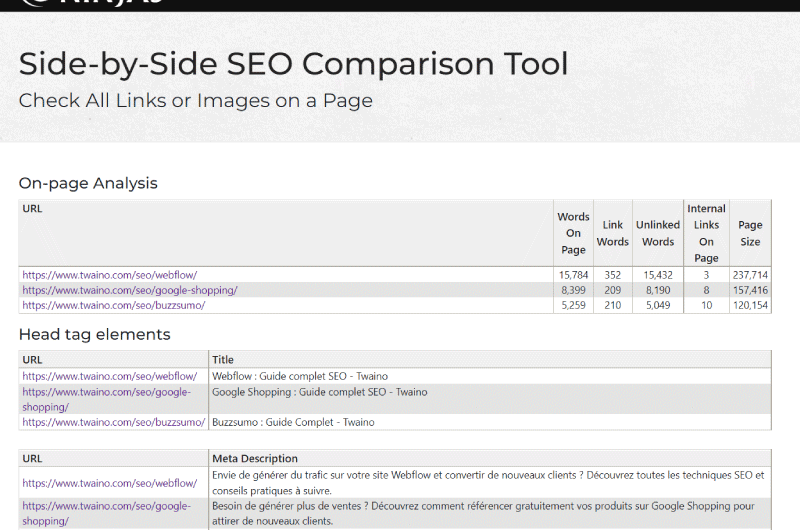Viewport: 800px width, 530px height.
Task: Open google-shopping URL in On-page Analysis table
Action: [x=130, y=290]
